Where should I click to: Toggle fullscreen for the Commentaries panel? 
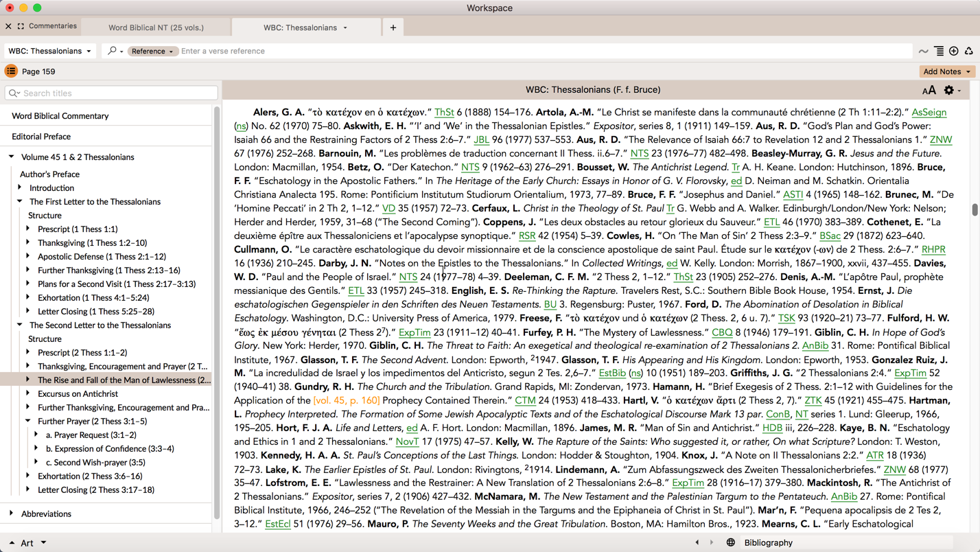pyautogui.click(x=21, y=26)
